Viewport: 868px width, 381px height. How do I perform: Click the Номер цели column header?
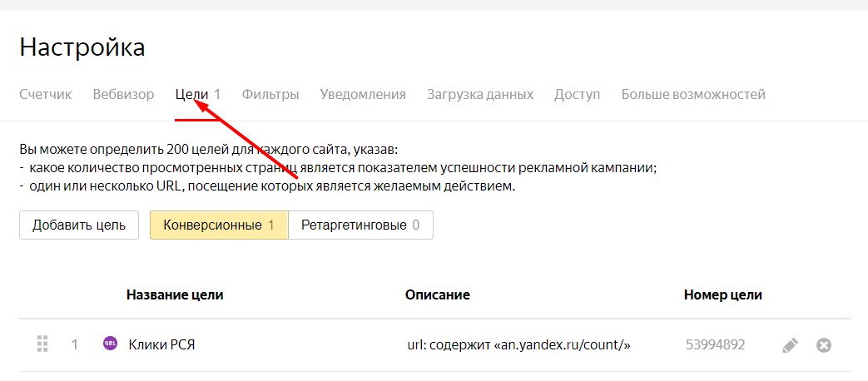(723, 294)
